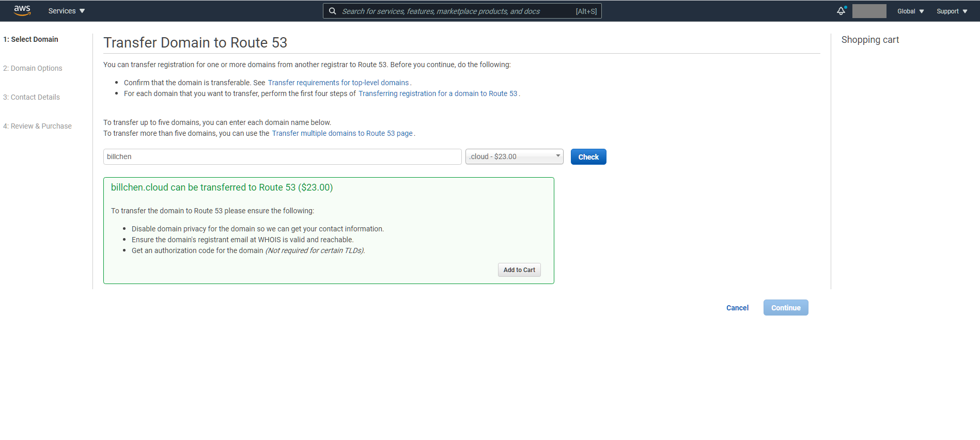Select step 2: Domain Options

pos(33,68)
